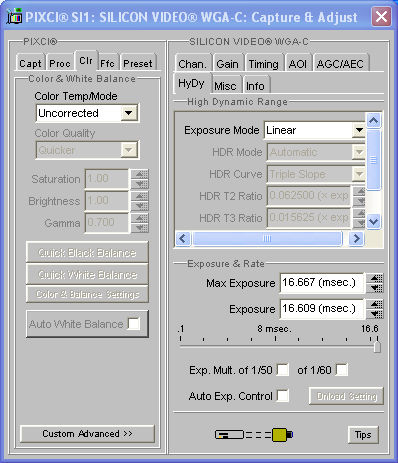Decrease Exposure with the down arrow
This screenshot has width=398, height=463.
[x=375, y=313]
